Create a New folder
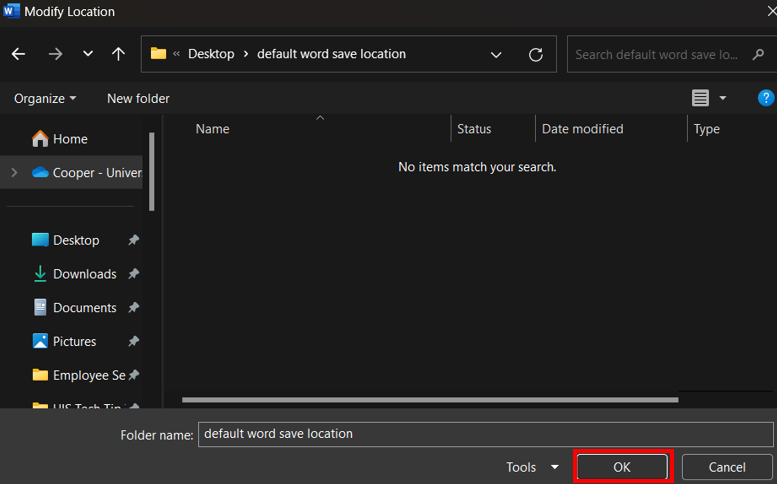The width and height of the screenshot is (777, 484). pos(138,98)
